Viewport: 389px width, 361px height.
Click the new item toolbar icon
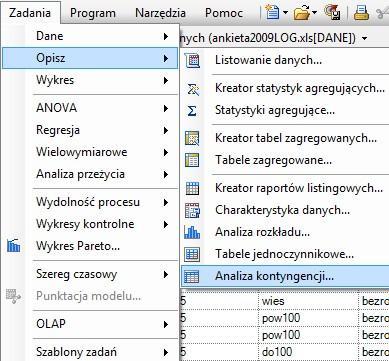pyautogui.click(x=273, y=13)
